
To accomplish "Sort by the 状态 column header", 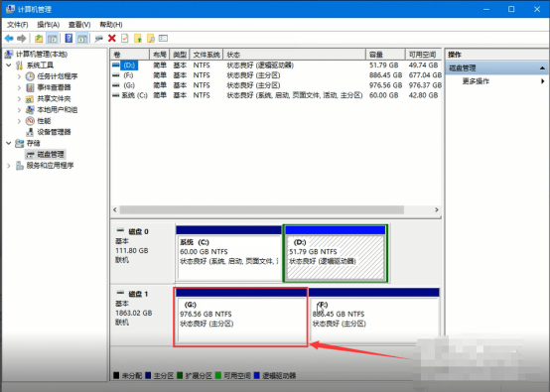I will tap(294, 55).
